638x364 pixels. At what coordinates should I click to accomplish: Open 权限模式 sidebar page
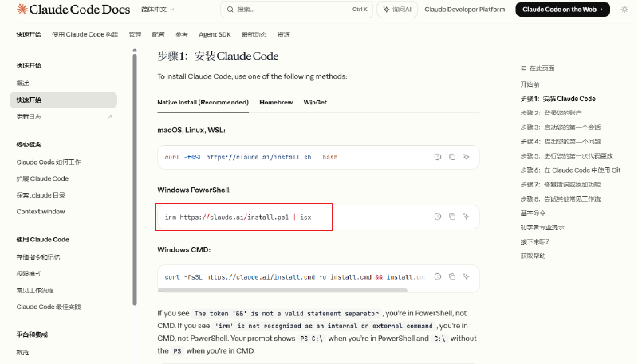(29, 274)
